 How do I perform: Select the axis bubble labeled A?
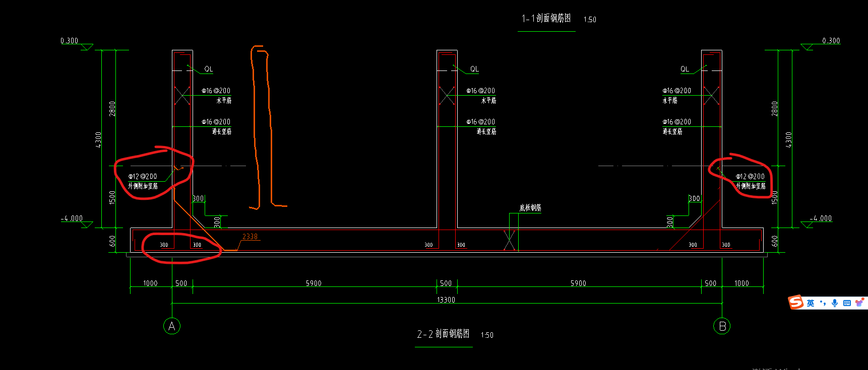(x=172, y=326)
